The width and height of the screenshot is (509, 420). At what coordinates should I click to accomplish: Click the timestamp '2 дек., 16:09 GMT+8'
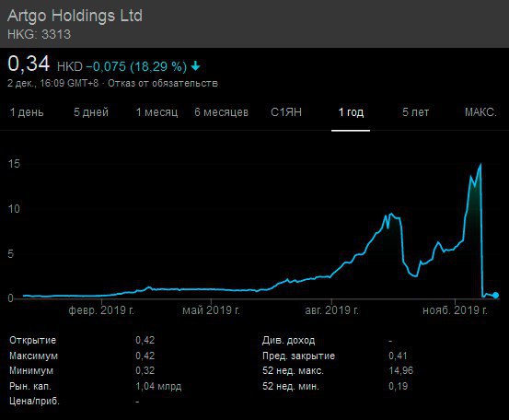pos(52,84)
